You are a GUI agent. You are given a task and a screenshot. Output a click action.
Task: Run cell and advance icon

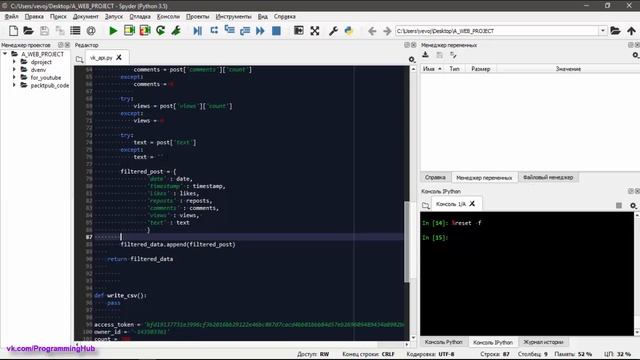click(145, 31)
